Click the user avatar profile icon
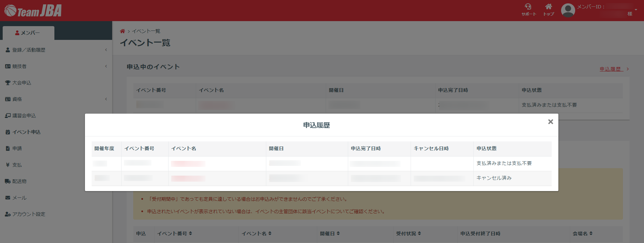Viewport: 644px width, 243px height. tap(568, 10)
